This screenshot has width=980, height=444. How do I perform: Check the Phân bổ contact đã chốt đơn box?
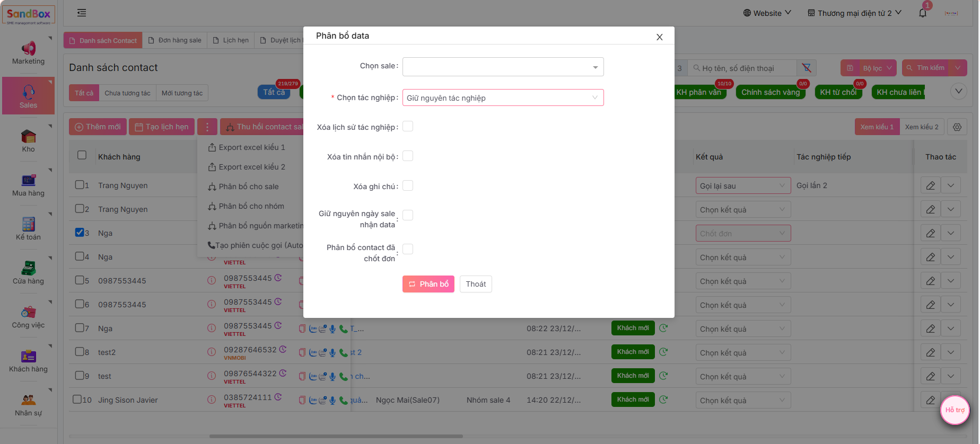[x=408, y=249]
